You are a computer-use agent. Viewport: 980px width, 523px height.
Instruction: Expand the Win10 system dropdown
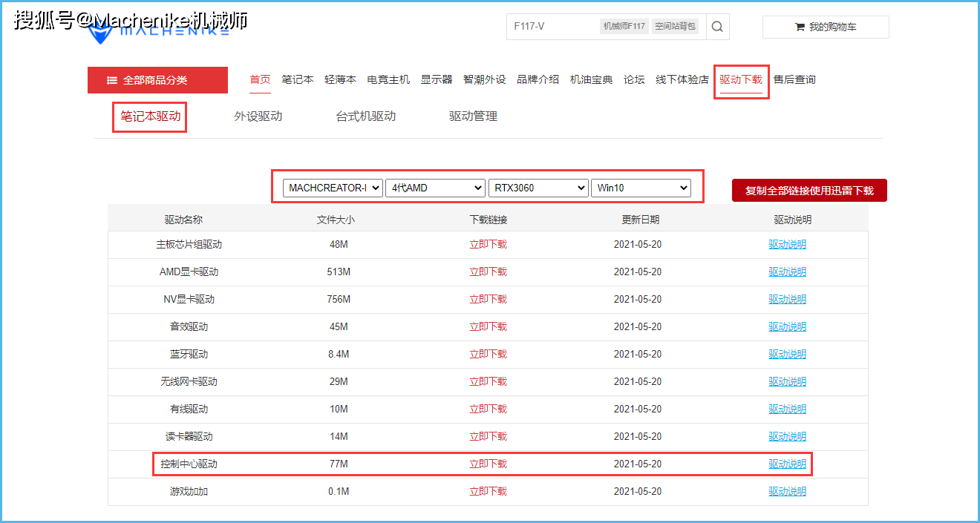coord(641,188)
